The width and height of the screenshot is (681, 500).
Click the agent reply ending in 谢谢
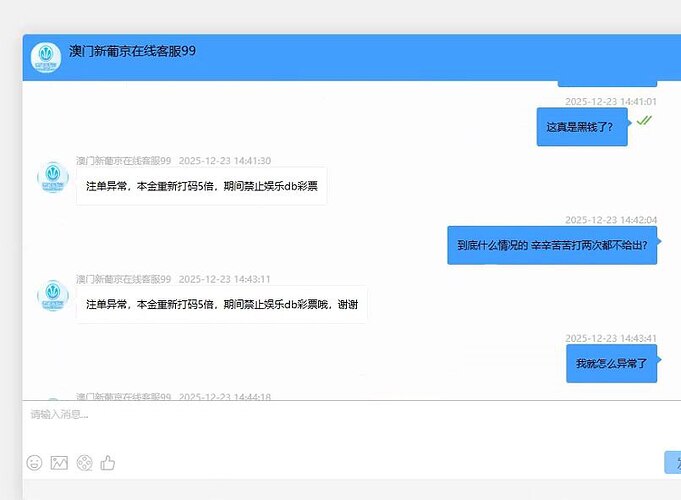tap(221, 304)
